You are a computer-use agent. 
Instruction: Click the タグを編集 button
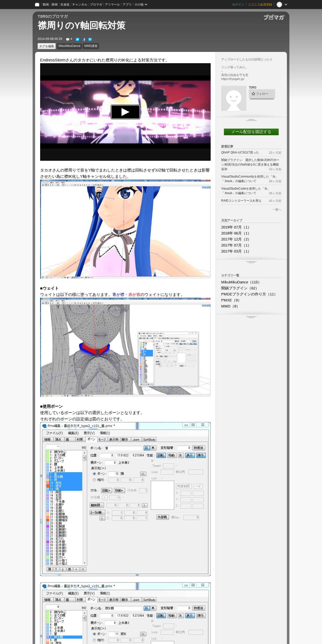[x=47, y=46]
